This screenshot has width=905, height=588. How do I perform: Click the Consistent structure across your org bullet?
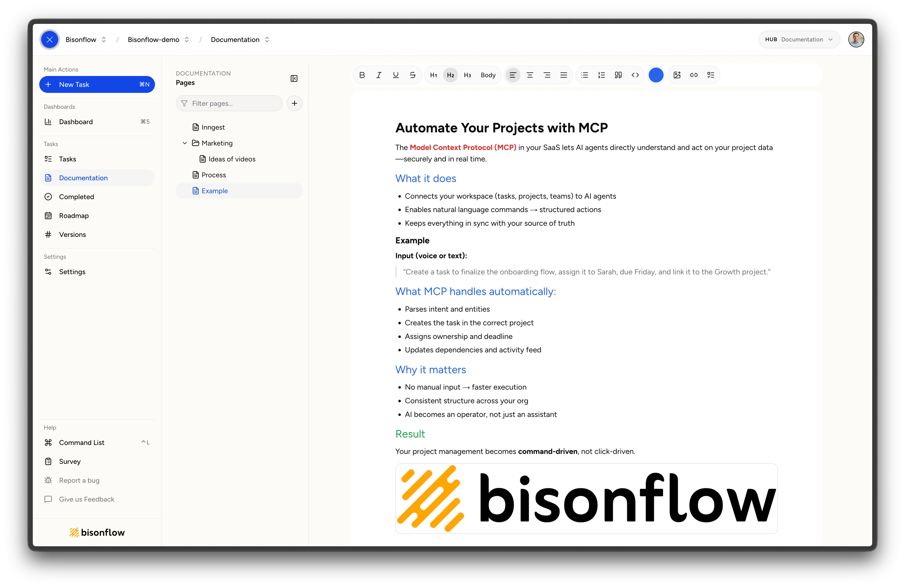[466, 401]
